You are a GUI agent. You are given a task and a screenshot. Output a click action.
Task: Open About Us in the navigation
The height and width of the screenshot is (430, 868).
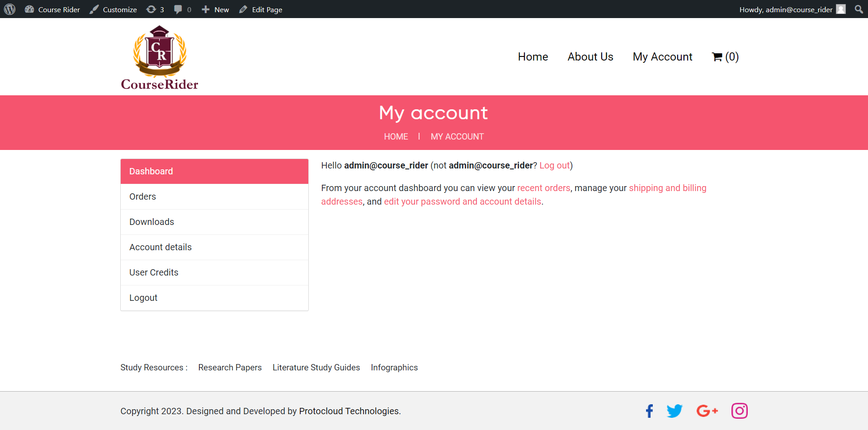590,57
